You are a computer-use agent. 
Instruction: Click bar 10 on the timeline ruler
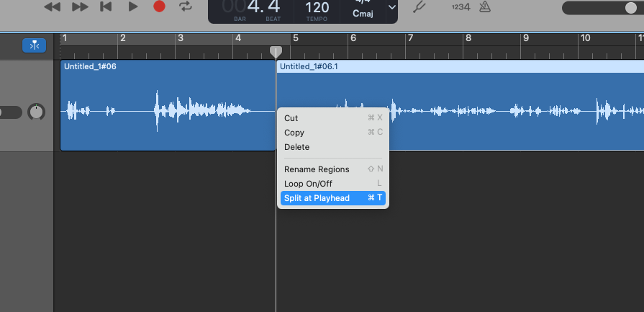click(x=585, y=39)
